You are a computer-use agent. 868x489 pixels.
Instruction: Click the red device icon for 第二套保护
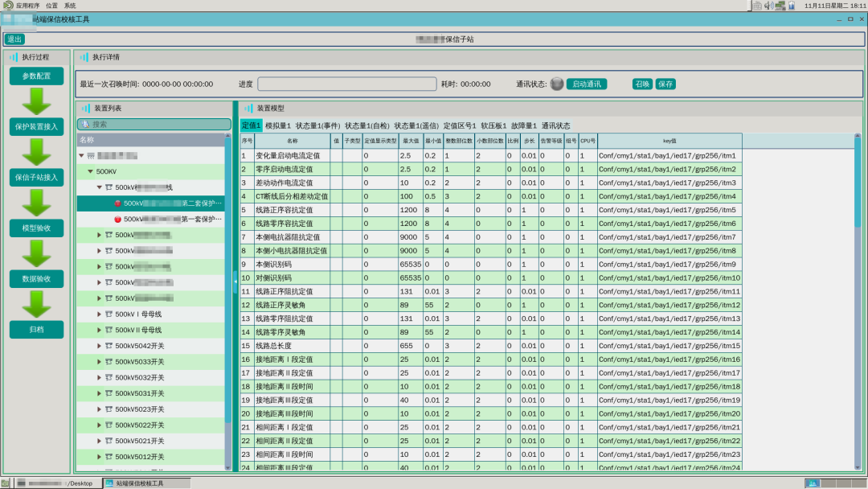pyautogui.click(x=117, y=203)
